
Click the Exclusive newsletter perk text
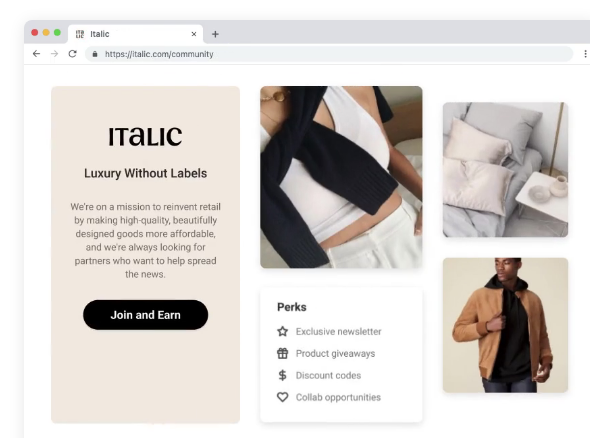tap(339, 332)
